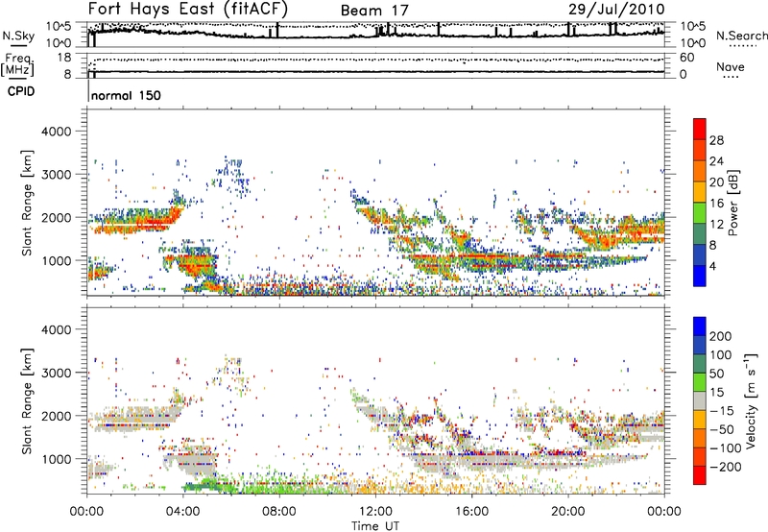Select the '4' label on Power colorbar
Screen dimensions: 768x532
[x=712, y=267]
